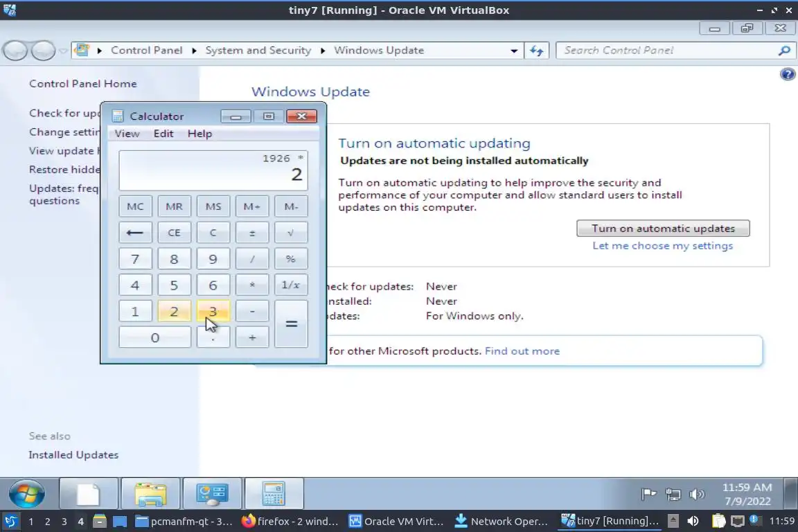Switch to host workspace 1
798x532 pixels.
pos(31,522)
